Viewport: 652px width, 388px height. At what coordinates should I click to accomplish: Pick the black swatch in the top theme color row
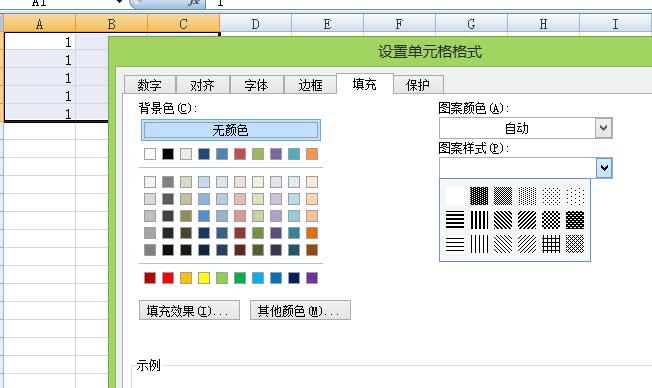(x=168, y=154)
